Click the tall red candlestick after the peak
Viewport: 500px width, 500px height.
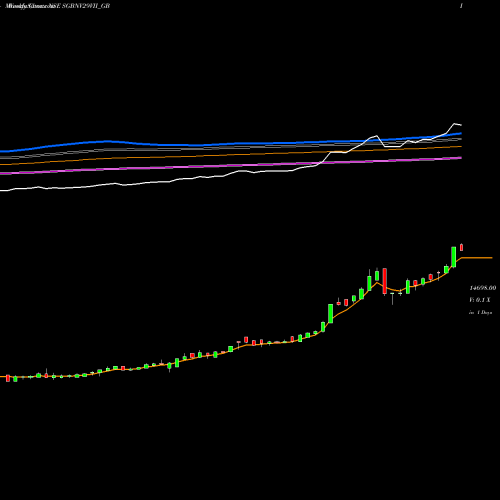coord(385,281)
